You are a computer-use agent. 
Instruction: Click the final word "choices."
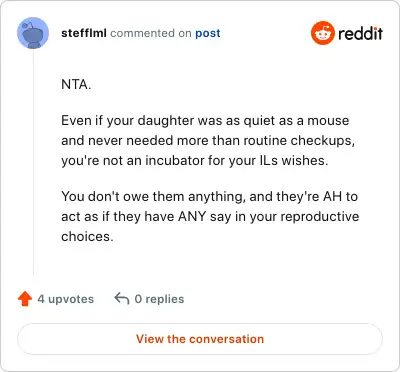[87, 236]
